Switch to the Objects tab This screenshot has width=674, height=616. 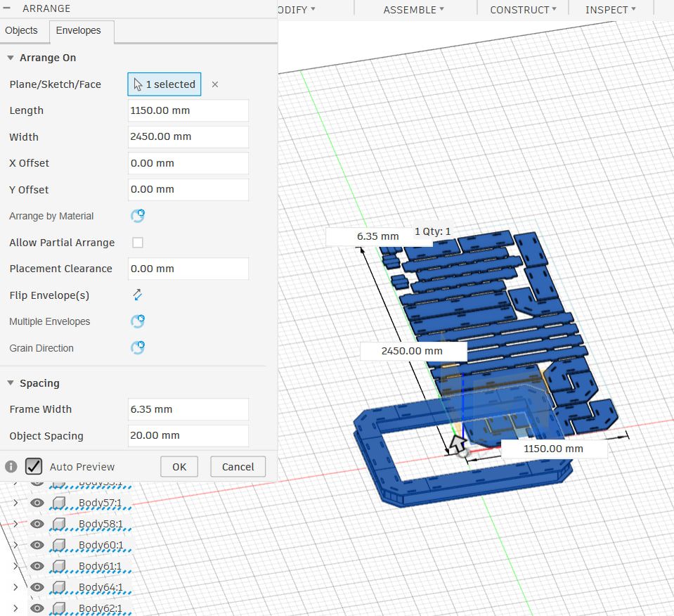pos(22,30)
